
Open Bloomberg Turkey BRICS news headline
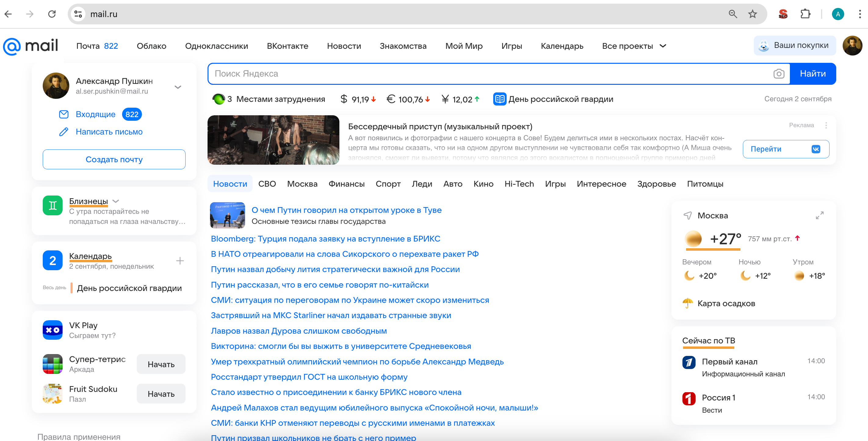(x=325, y=239)
